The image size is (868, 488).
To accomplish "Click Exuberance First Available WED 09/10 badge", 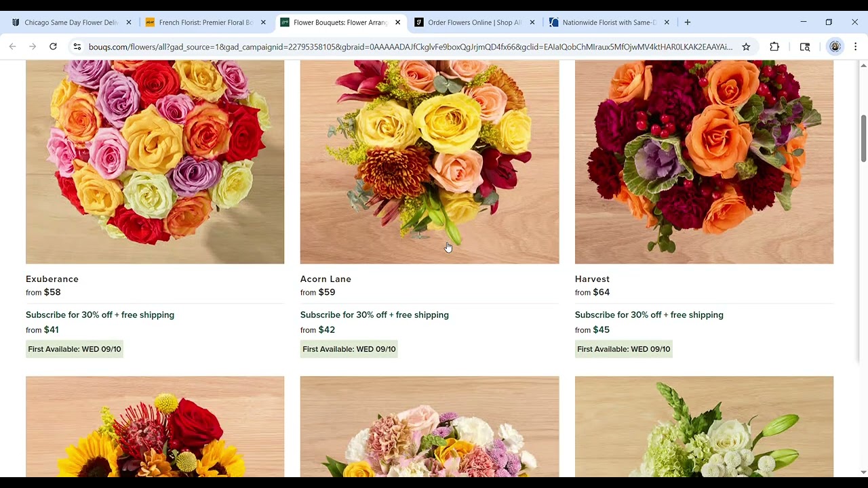I will 75,349.
